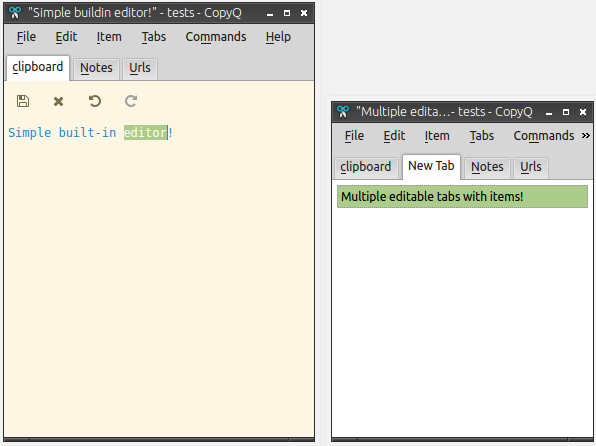Click in the editor text 'Simple built-in'

point(62,133)
